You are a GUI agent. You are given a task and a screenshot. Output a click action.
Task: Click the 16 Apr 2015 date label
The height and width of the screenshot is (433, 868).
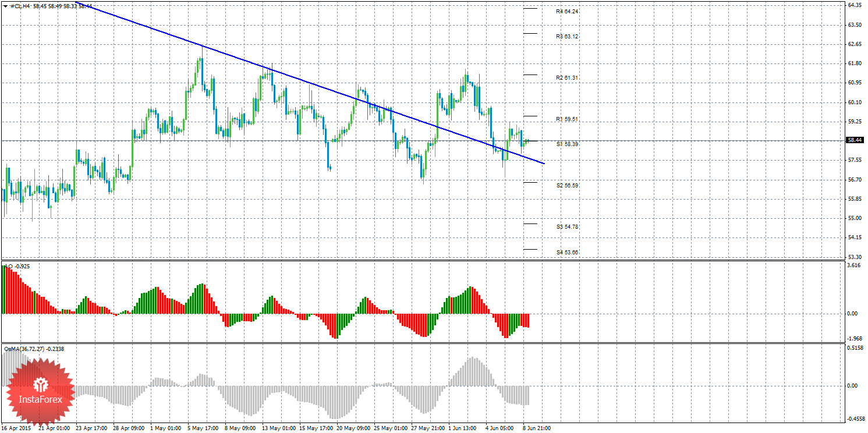click(17, 428)
